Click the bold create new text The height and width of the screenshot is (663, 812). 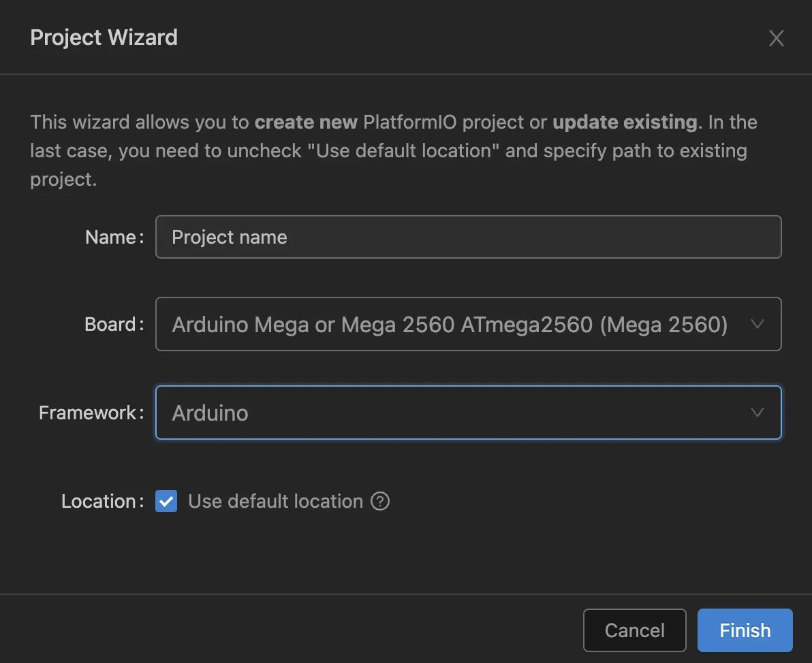[305, 122]
